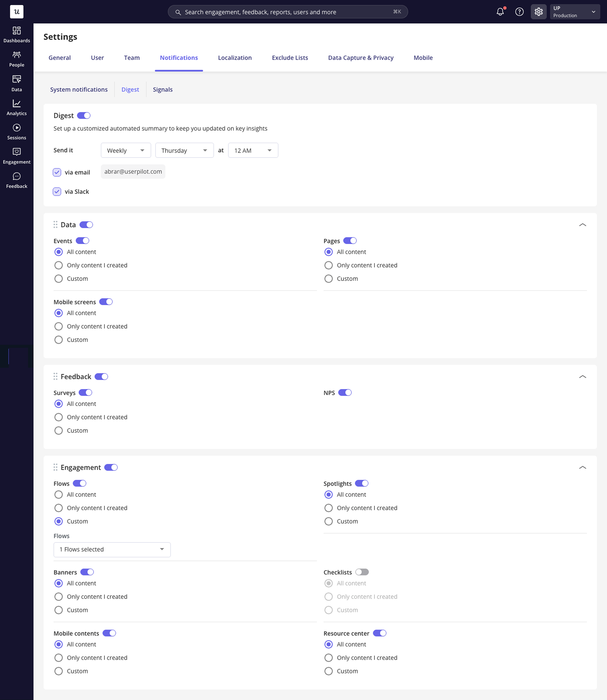Click the Userpilot logo icon

point(17,12)
